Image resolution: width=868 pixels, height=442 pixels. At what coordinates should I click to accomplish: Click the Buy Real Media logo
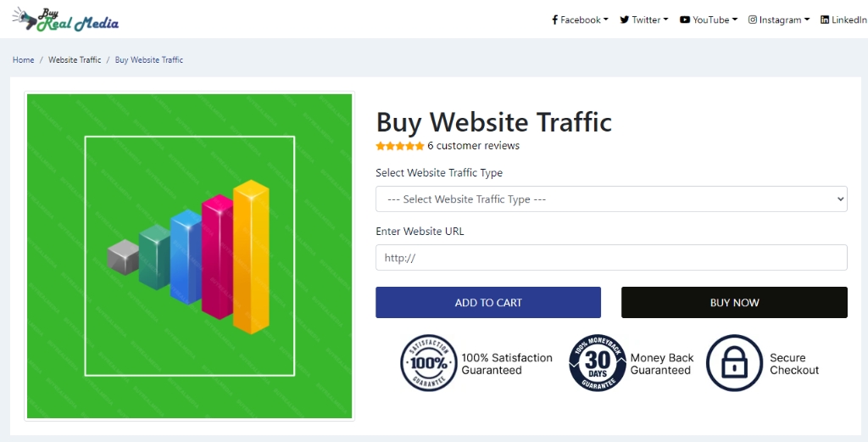point(65,20)
